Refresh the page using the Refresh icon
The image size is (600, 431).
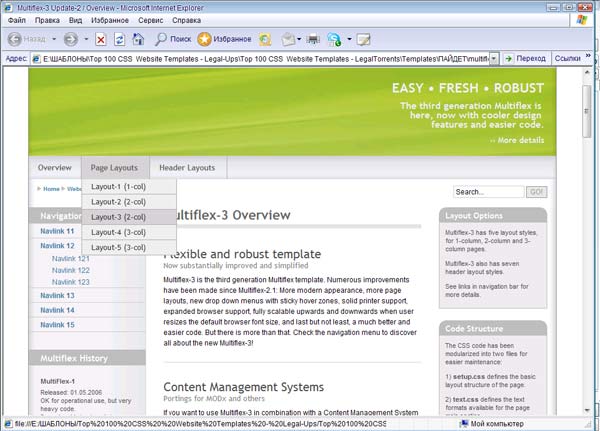[x=119, y=39]
